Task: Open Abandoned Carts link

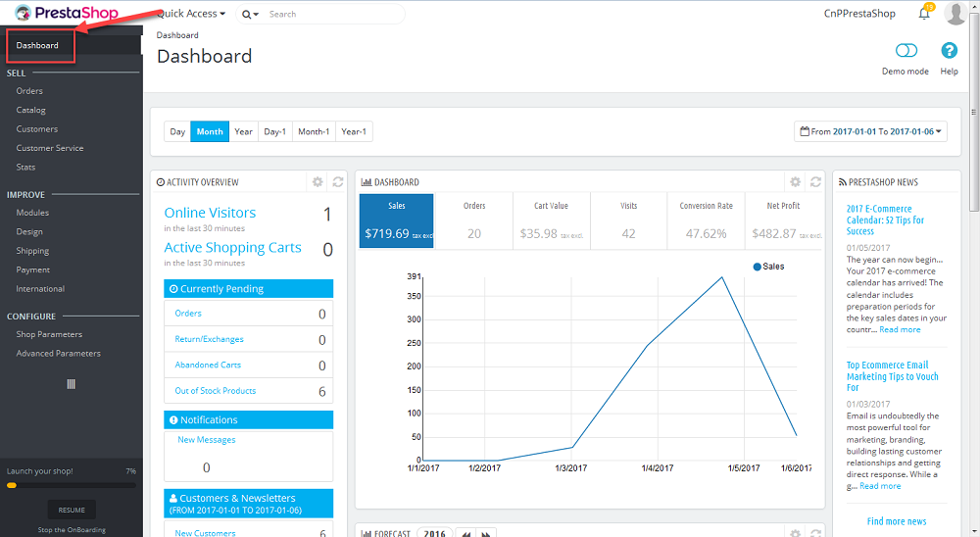Action: 208,365
